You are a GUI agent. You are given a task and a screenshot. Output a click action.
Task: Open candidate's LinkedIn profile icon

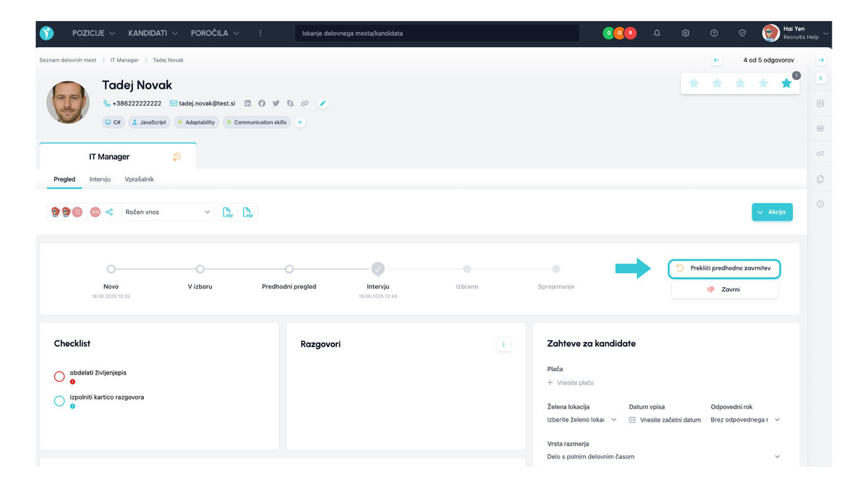pyautogui.click(x=247, y=103)
